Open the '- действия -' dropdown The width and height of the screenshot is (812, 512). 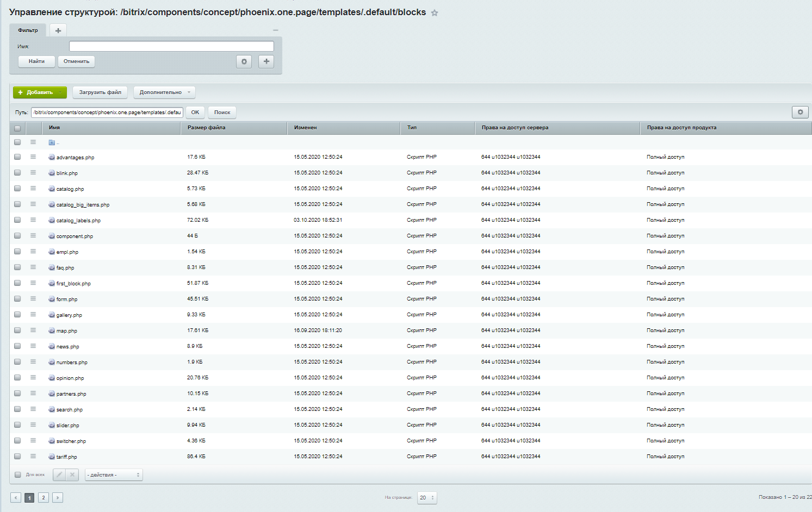[x=114, y=474]
